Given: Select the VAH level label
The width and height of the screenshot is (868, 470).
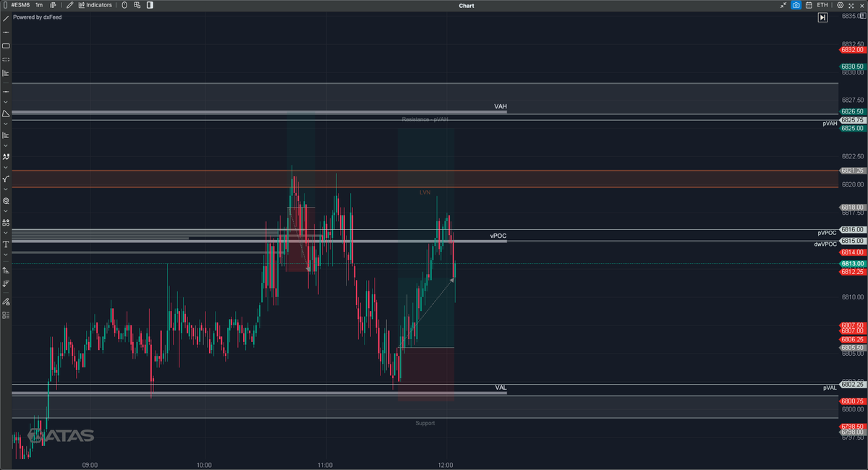Looking at the screenshot, I should [501, 106].
